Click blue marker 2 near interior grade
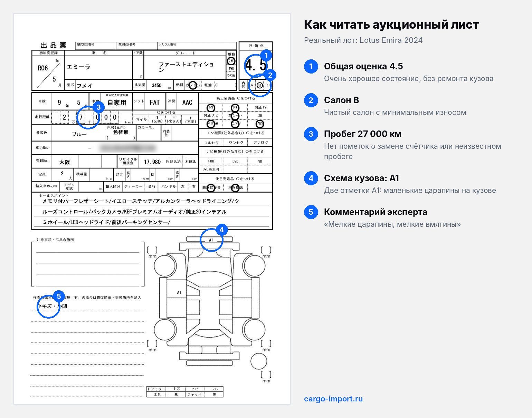 (270, 75)
